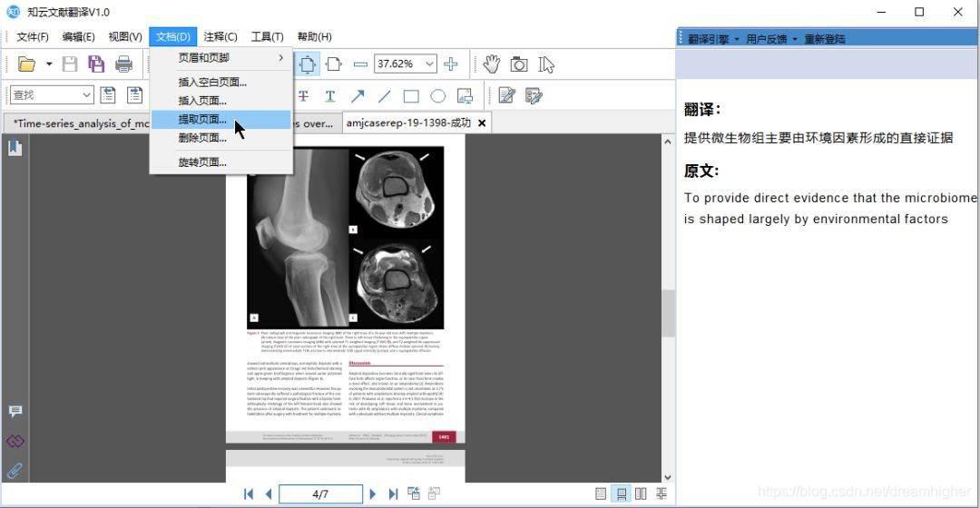The image size is (980, 508).
Task: Choose the rectangle drawing tool
Action: (x=411, y=96)
